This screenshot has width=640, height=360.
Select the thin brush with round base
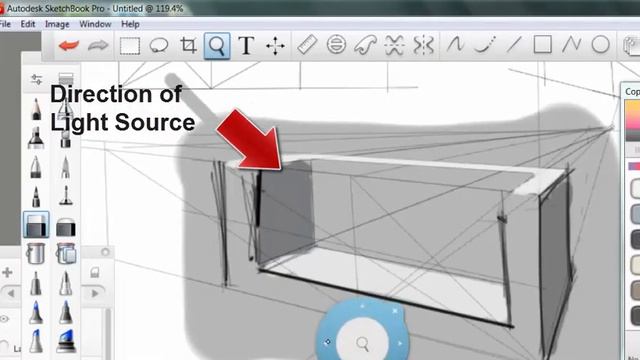(x=66, y=196)
